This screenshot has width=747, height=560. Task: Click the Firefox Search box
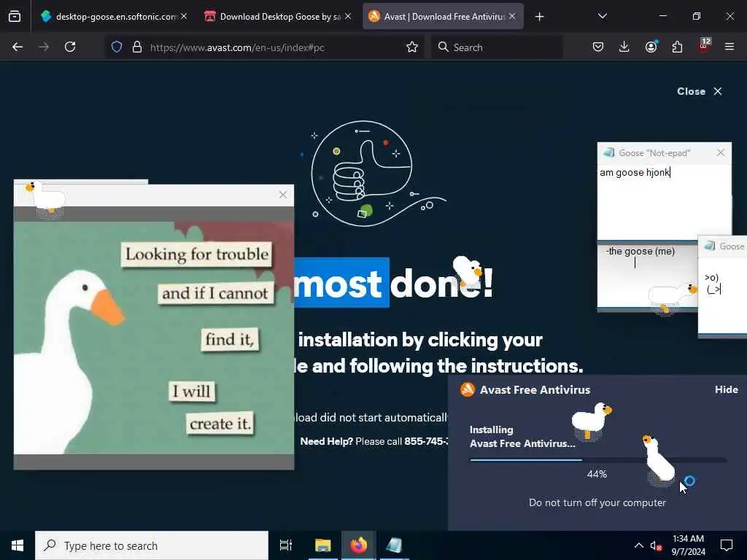[497, 47]
